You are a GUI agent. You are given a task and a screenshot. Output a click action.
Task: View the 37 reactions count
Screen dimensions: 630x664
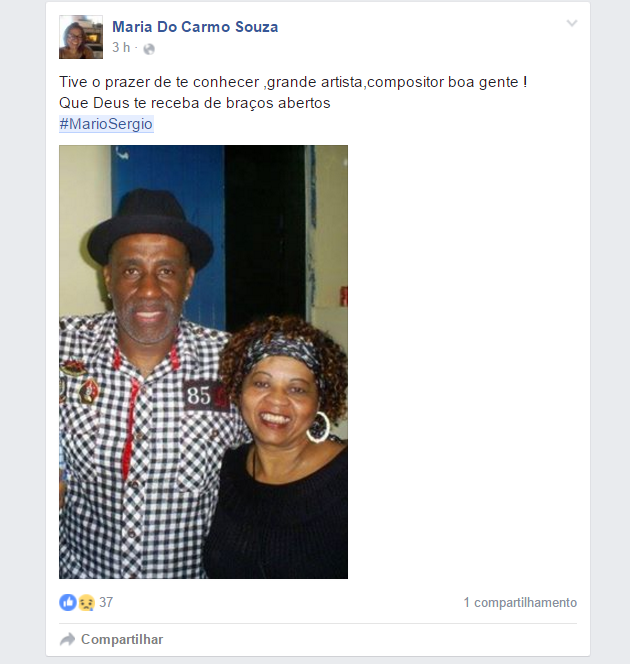pos(106,602)
